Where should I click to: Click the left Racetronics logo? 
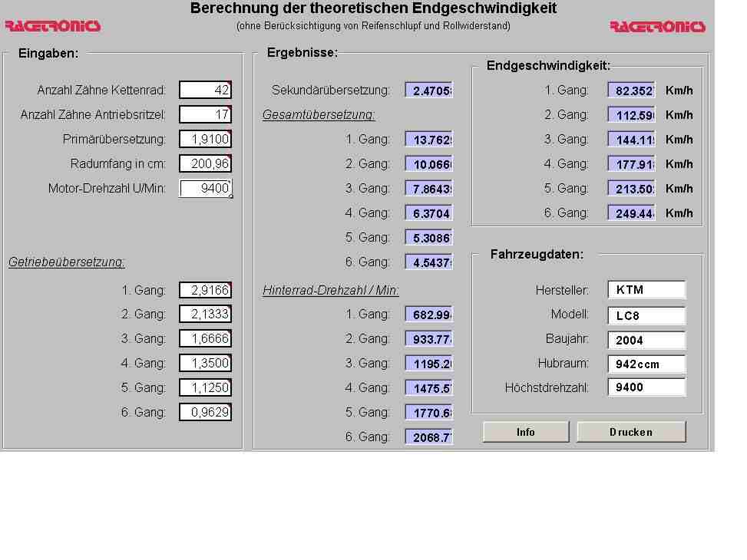(x=52, y=26)
